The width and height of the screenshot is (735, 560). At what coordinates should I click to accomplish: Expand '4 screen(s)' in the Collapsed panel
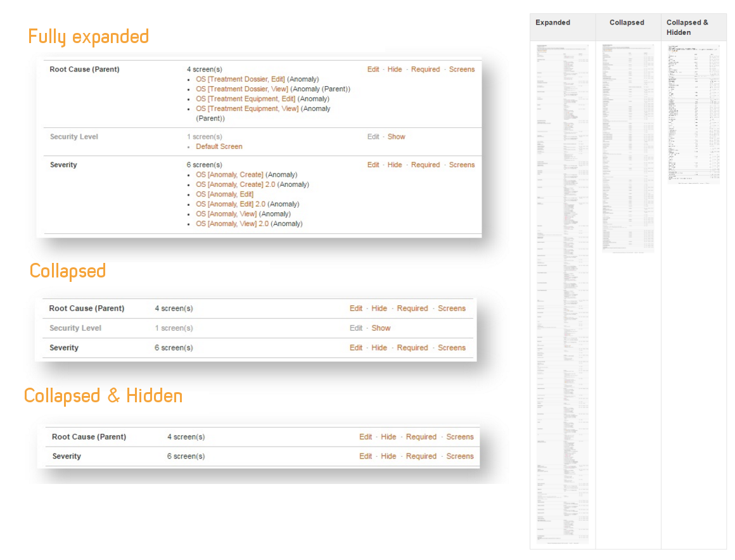click(174, 309)
